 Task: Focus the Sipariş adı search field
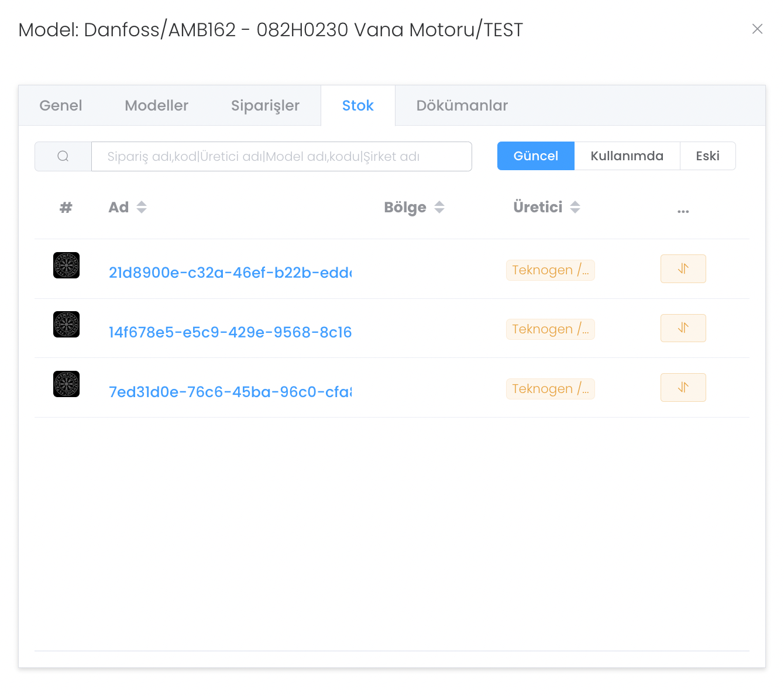coord(281,157)
